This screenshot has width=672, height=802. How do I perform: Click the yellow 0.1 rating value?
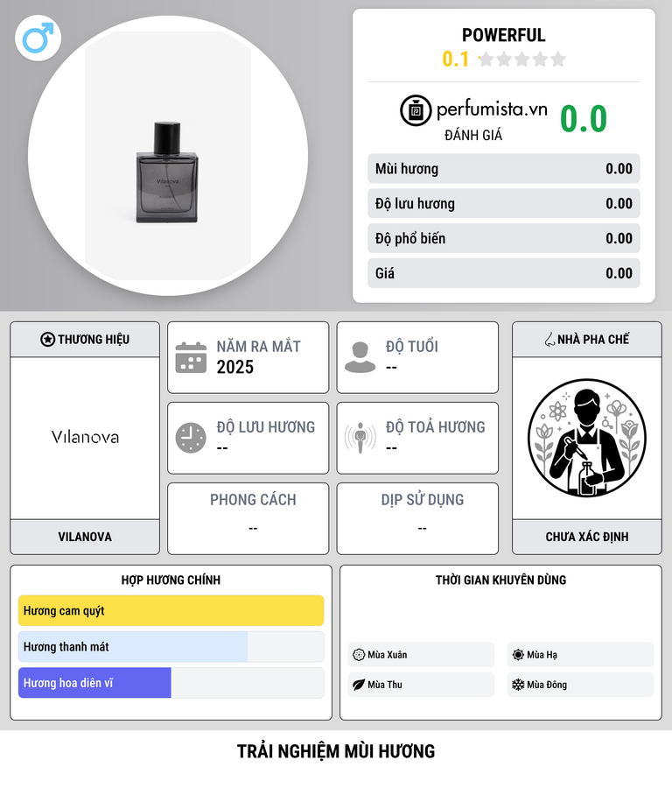[455, 60]
